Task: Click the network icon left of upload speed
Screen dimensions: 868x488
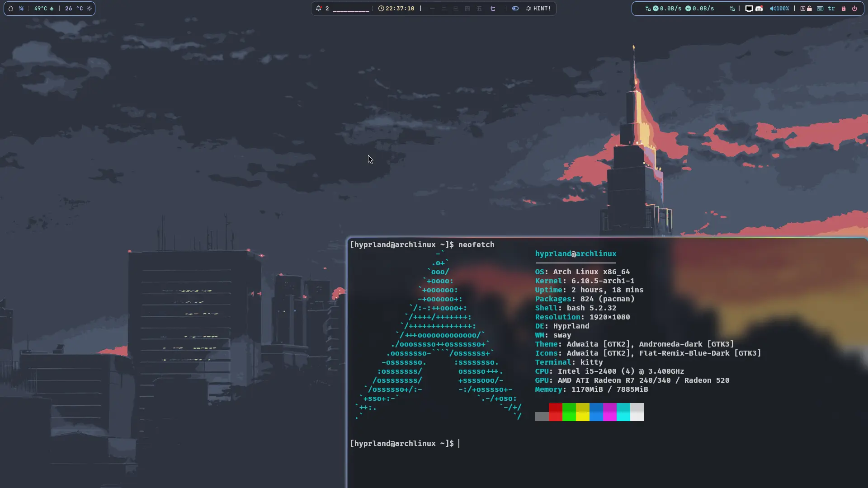Action: pos(648,9)
